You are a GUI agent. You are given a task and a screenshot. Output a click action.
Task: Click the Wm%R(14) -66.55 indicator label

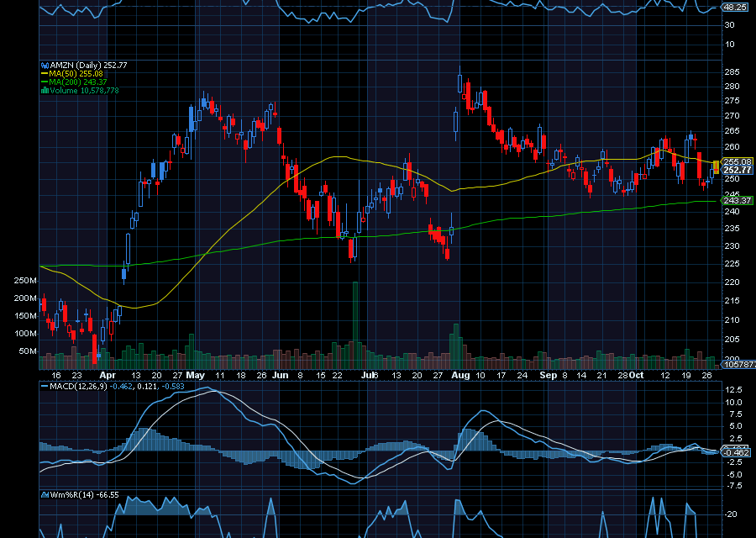coord(84,495)
